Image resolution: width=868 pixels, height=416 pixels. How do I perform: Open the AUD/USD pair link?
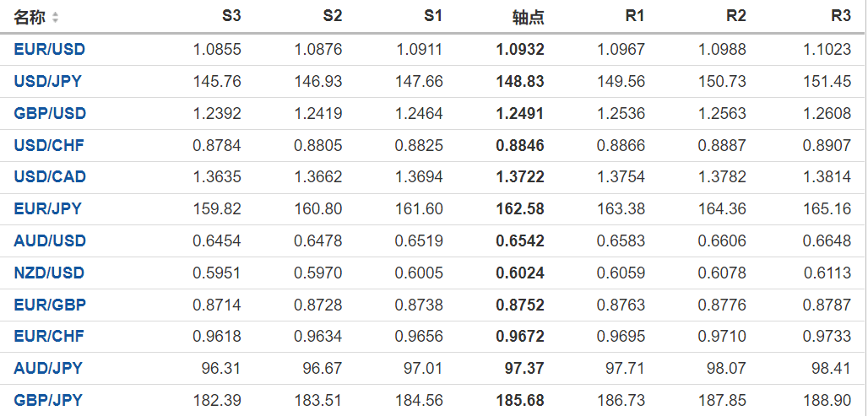pyautogui.click(x=50, y=240)
